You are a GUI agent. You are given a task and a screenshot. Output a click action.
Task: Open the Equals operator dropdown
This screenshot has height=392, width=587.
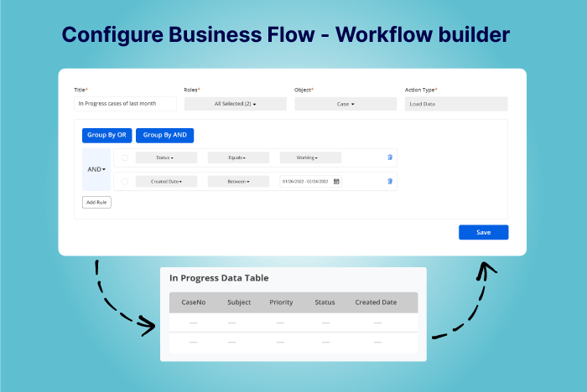point(238,157)
